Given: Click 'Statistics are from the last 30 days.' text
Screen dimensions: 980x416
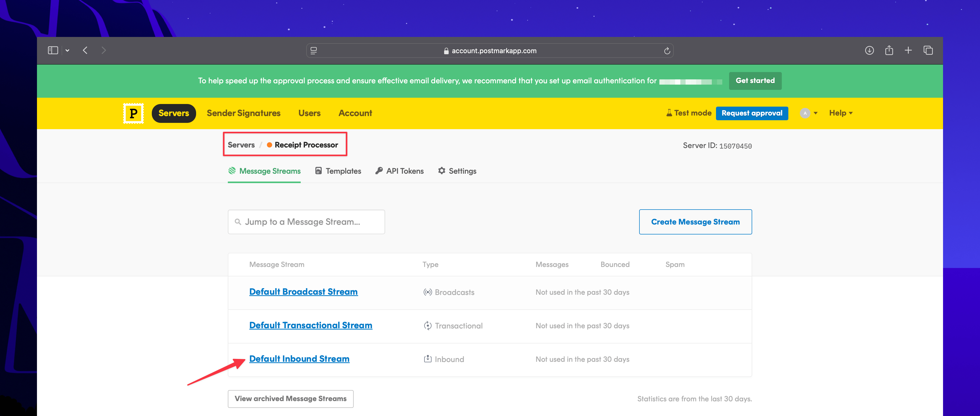Looking at the screenshot, I should (694, 398).
